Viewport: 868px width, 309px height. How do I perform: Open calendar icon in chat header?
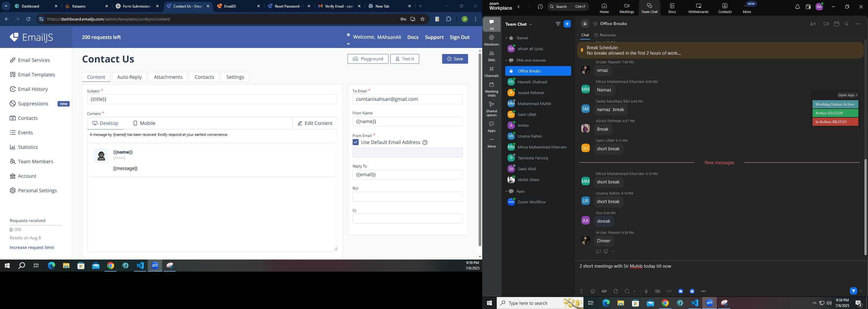(836, 24)
